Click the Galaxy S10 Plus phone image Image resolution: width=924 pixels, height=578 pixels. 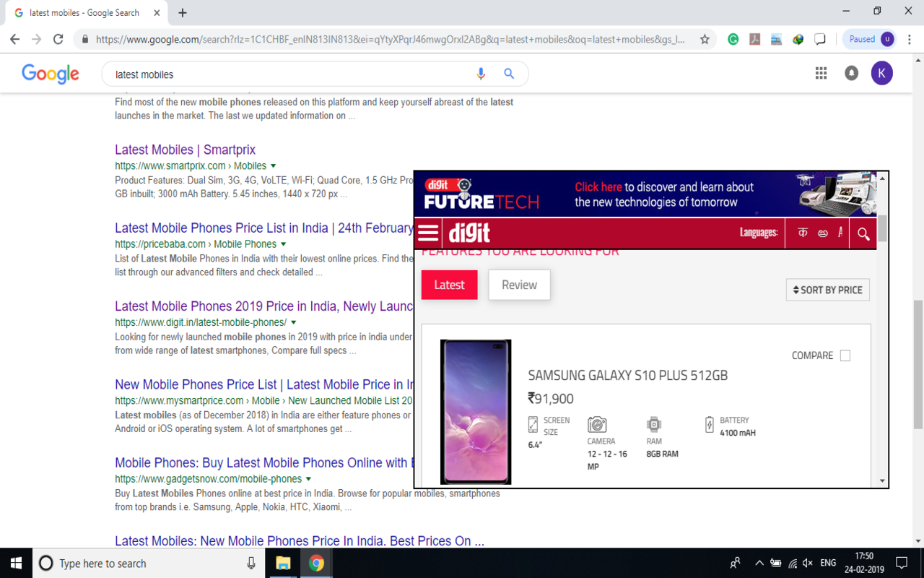(476, 412)
